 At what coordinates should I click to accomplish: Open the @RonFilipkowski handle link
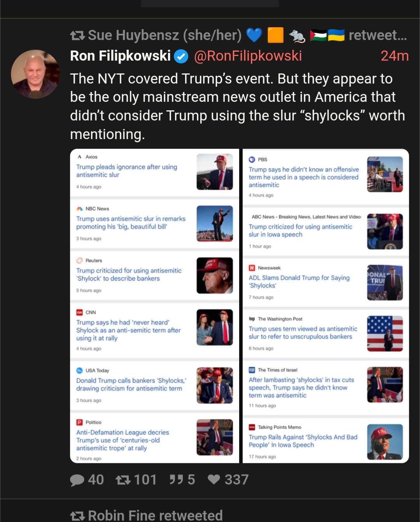coord(248,56)
